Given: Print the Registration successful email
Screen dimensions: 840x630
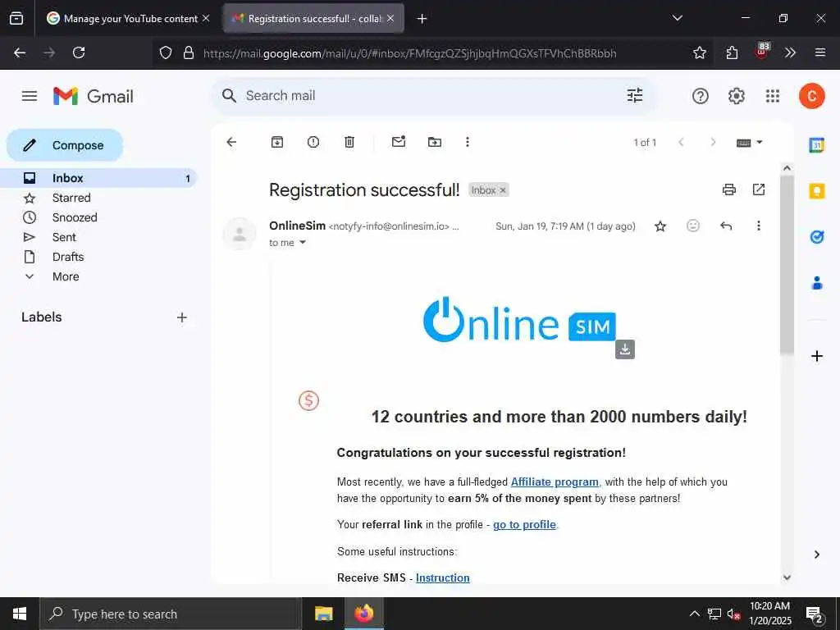Looking at the screenshot, I should 728,189.
